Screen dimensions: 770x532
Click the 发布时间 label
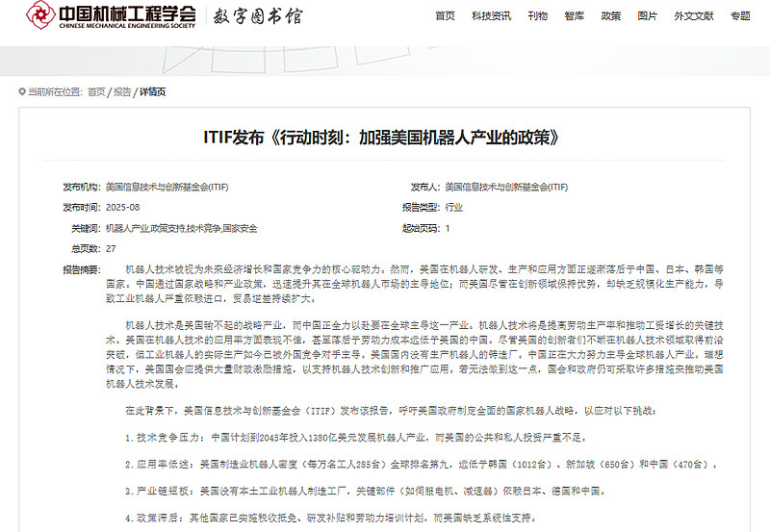[82, 208]
